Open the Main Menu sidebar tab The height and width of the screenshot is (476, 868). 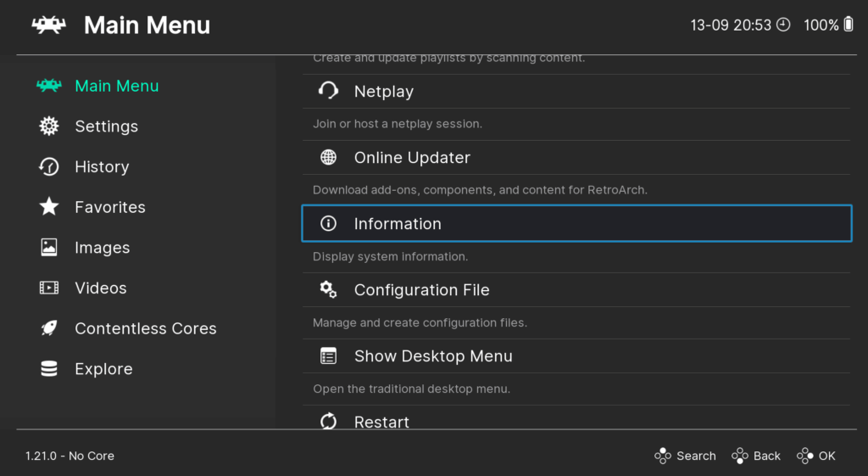click(x=116, y=86)
